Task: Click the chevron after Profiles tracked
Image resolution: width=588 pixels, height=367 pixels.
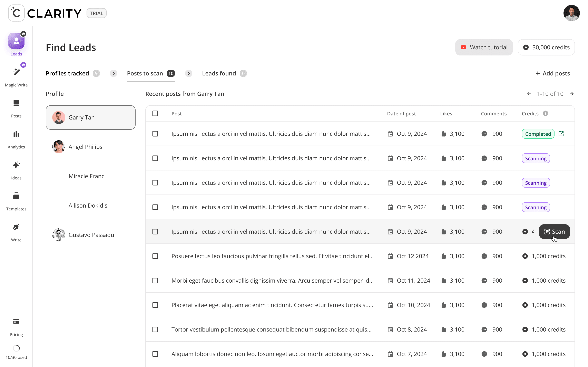Action: click(x=114, y=73)
